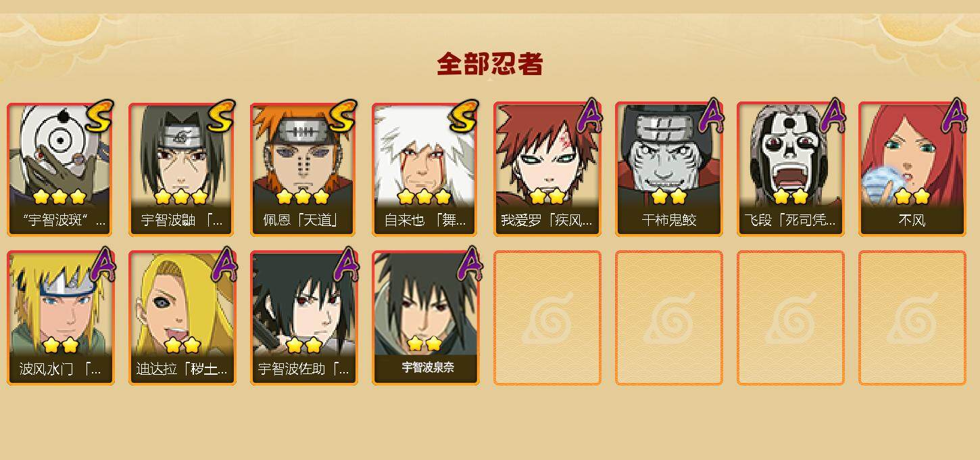Select the 波风水门 blond ninja card
Viewport: 980px width, 460px height.
(x=61, y=318)
